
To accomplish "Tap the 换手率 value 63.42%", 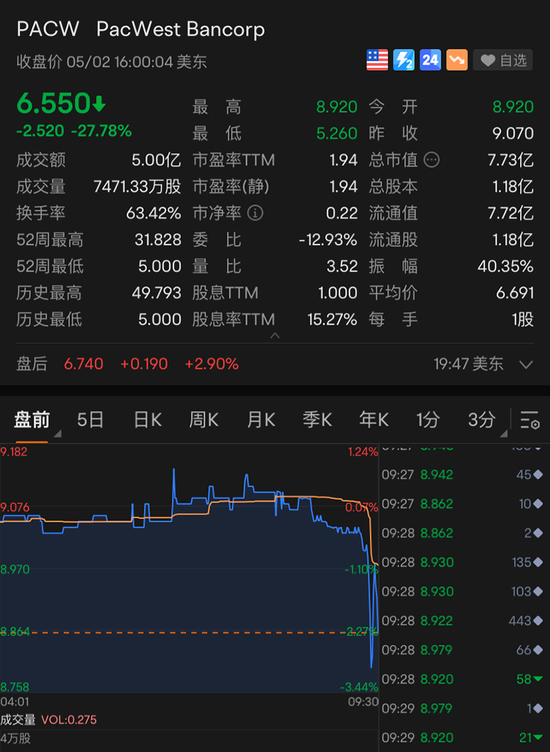I will pos(153,213).
